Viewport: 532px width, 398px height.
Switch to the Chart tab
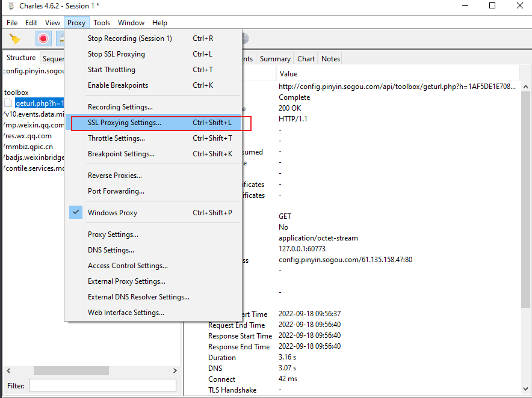(306, 59)
